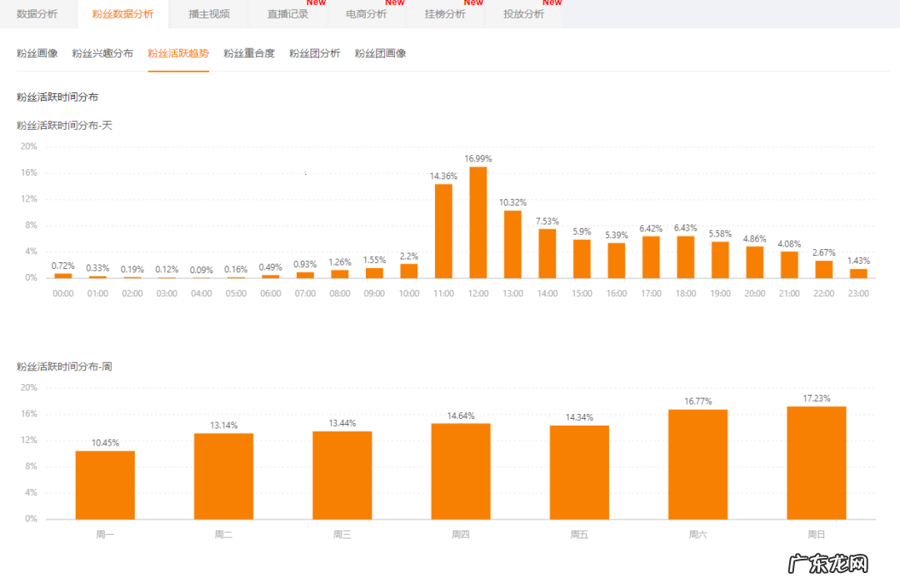Switch to the 数据分析 tab

click(x=37, y=14)
